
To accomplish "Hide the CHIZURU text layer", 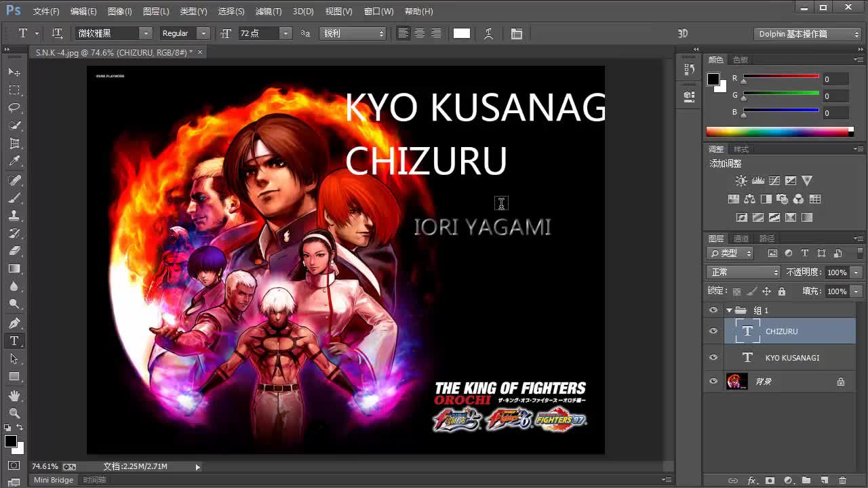I will 713,331.
